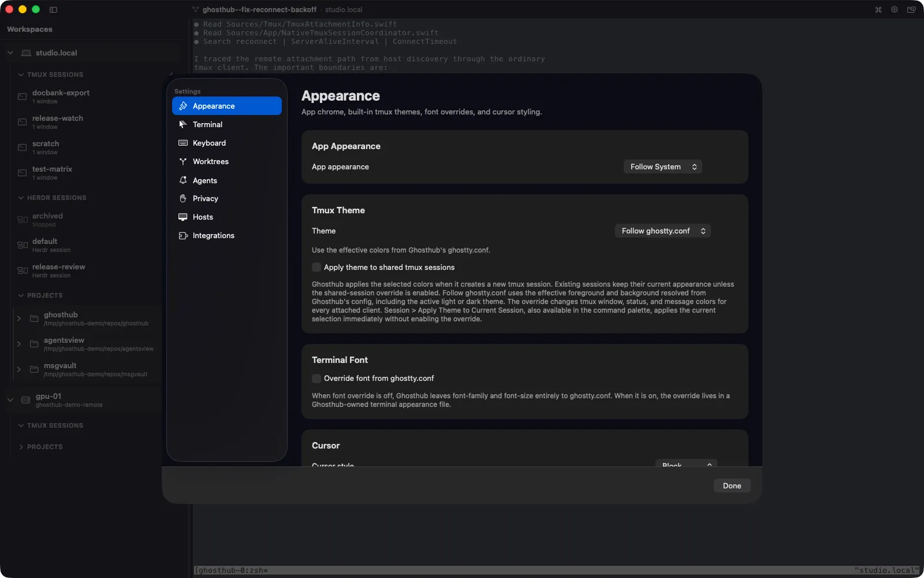924x578 pixels.
Task: Collapse the HERDR SESSIONS section
Action: click(21, 198)
